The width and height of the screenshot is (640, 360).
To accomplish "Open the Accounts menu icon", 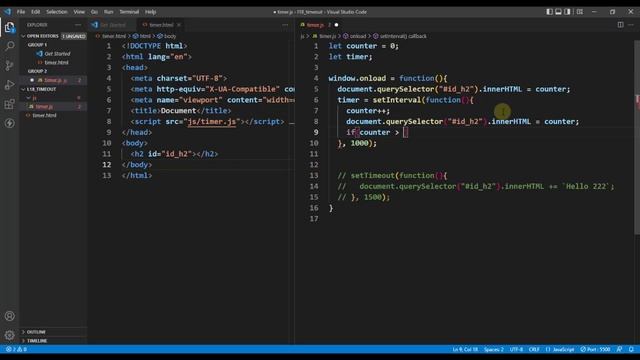I will click(9, 316).
